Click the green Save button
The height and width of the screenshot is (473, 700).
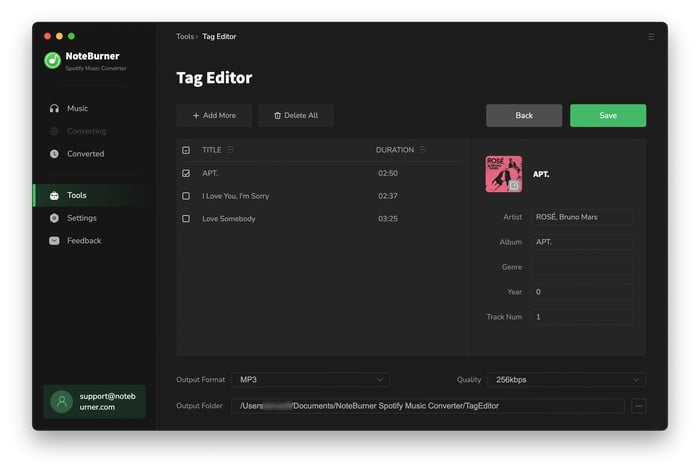tap(608, 116)
